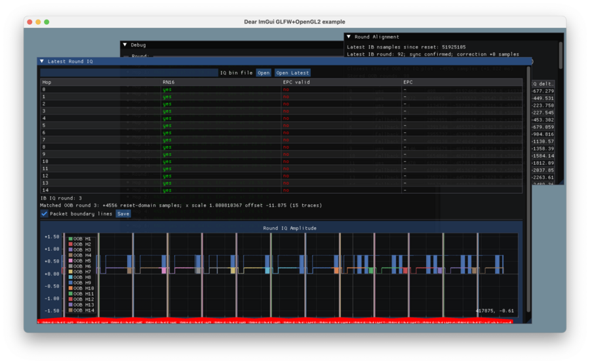Click value -1358.39 in Round Alignment
This screenshot has width=590, height=364.
[x=543, y=149]
